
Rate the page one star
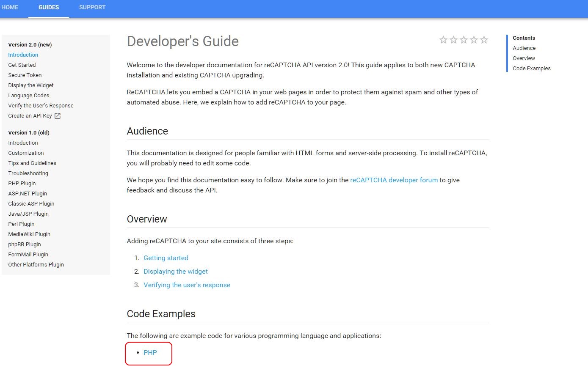(443, 40)
